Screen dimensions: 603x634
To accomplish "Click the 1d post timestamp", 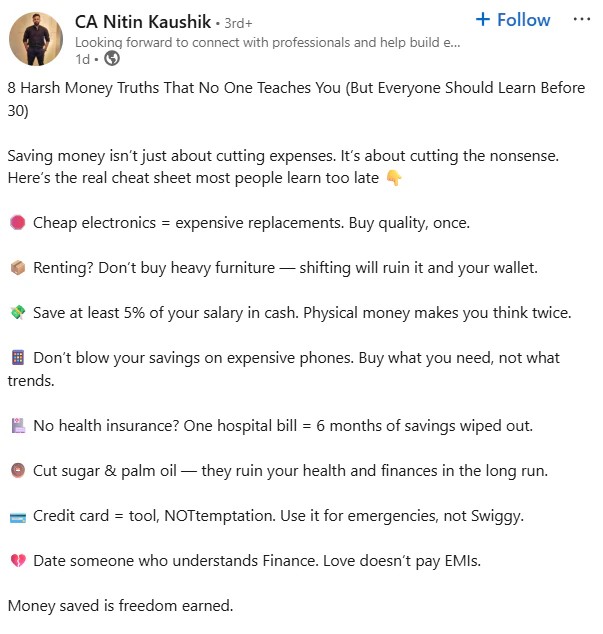I will (x=82, y=58).
